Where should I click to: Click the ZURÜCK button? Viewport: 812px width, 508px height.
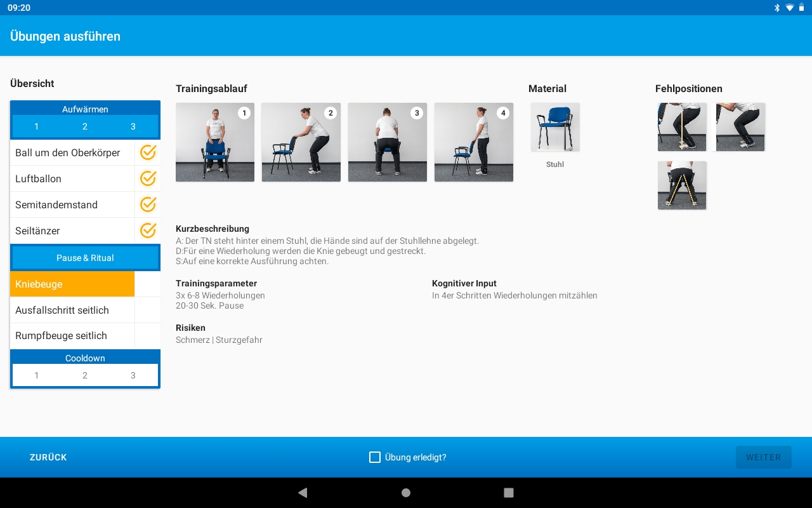48,457
